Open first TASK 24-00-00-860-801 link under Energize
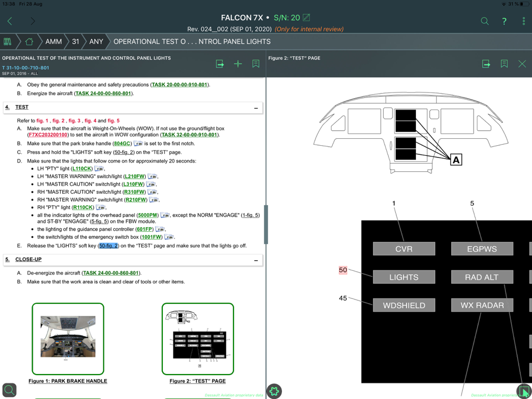Viewport: 532px width, 399px height. 103,93
